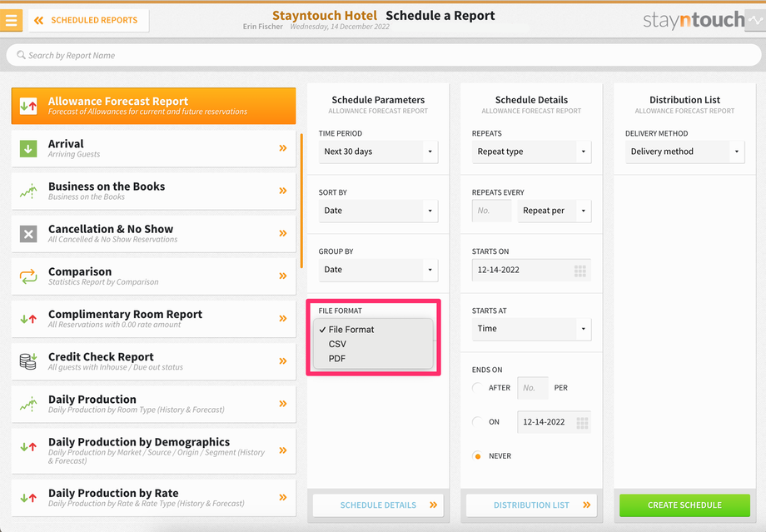
Task: Click the Ends On After number field
Action: pyautogui.click(x=533, y=388)
